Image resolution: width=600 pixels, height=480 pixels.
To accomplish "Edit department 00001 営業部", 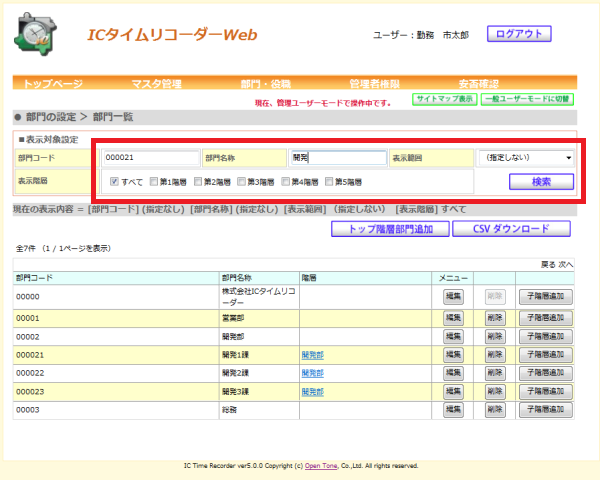I will click(x=453, y=318).
